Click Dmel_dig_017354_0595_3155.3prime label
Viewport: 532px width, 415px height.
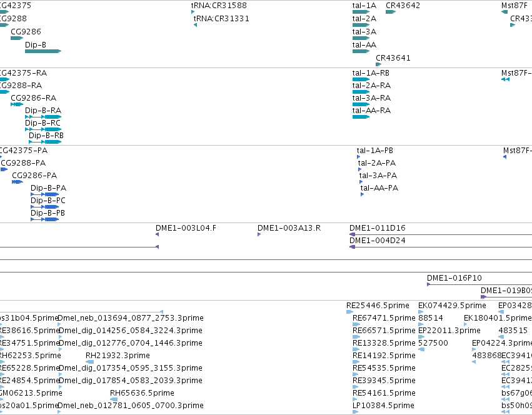(x=130, y=368)
